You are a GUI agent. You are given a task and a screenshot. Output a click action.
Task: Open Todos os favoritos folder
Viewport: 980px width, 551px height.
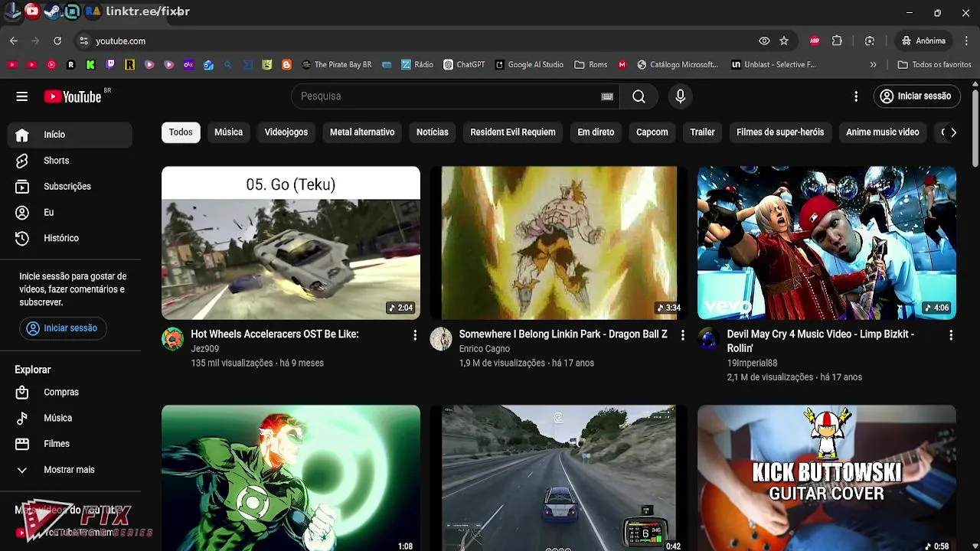[934, 65]
